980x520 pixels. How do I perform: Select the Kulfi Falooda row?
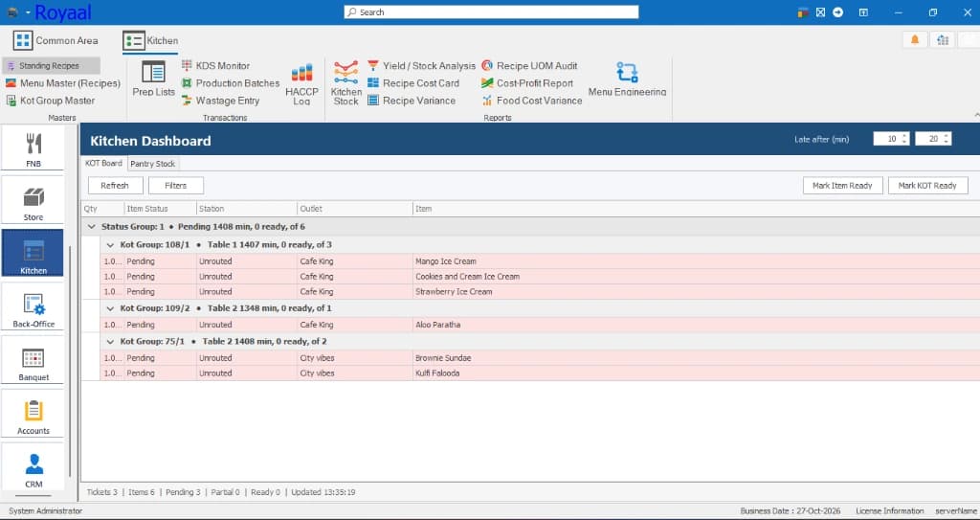[x=540, y=373]
